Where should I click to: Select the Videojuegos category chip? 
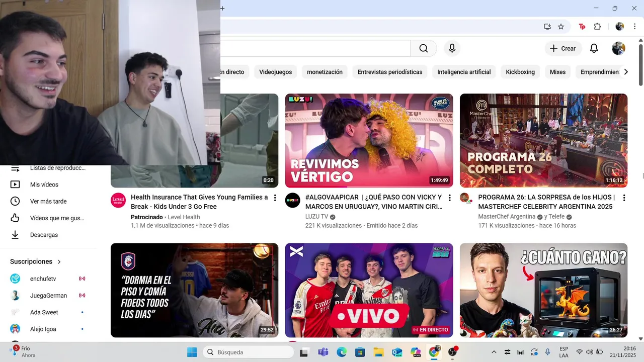point(276,72)
